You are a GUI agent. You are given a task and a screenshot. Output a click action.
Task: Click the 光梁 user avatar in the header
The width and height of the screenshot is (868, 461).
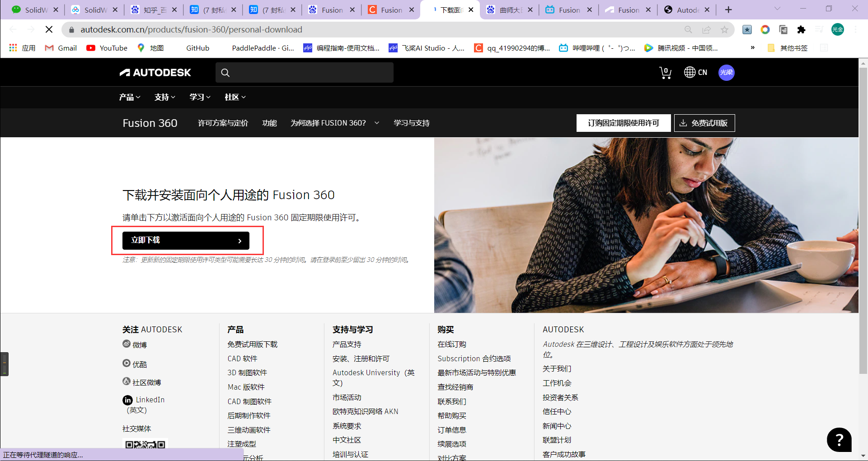726,72
